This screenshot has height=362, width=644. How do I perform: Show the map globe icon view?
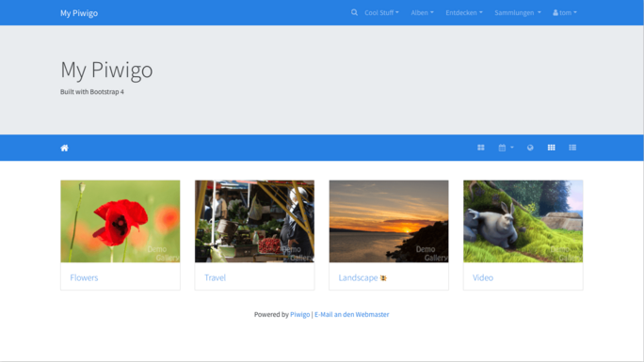[x=530, y=148]
